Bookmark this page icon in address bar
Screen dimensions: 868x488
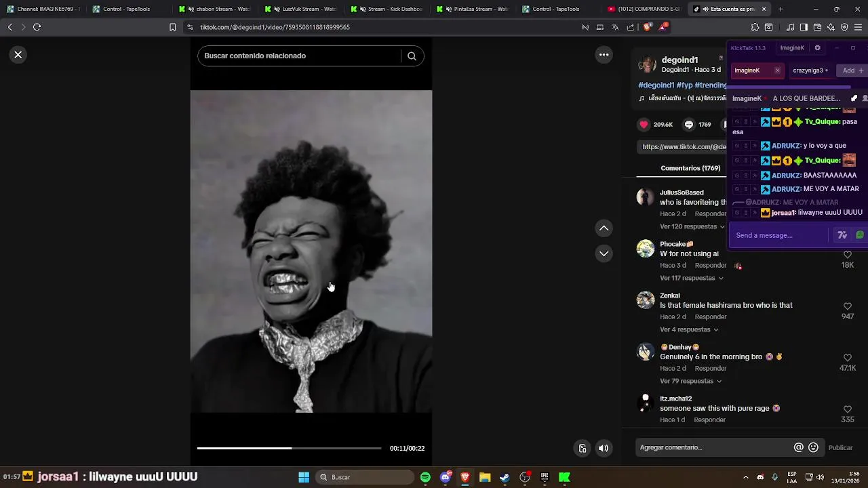(172, 27)
